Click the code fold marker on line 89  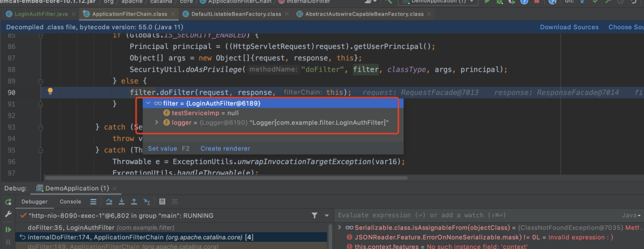[x=41, y=81]
